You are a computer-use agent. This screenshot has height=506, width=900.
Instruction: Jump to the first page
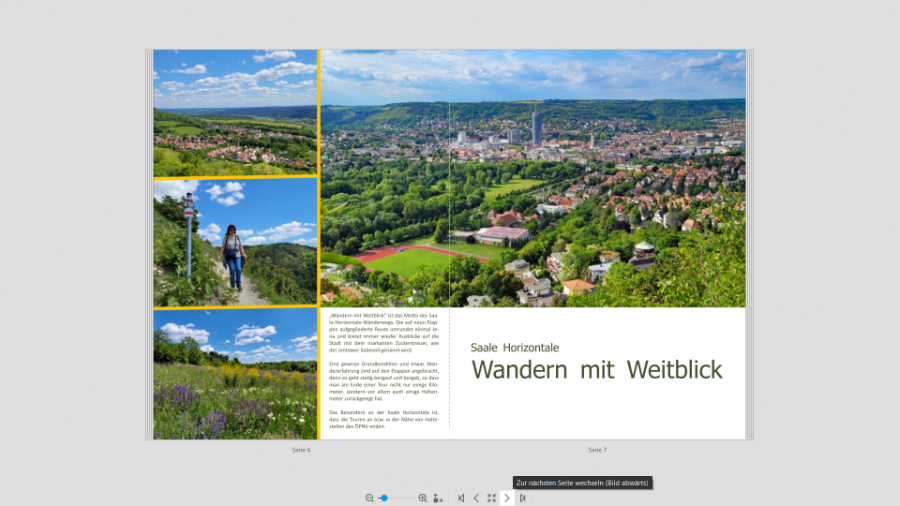(x=461, y=498)
